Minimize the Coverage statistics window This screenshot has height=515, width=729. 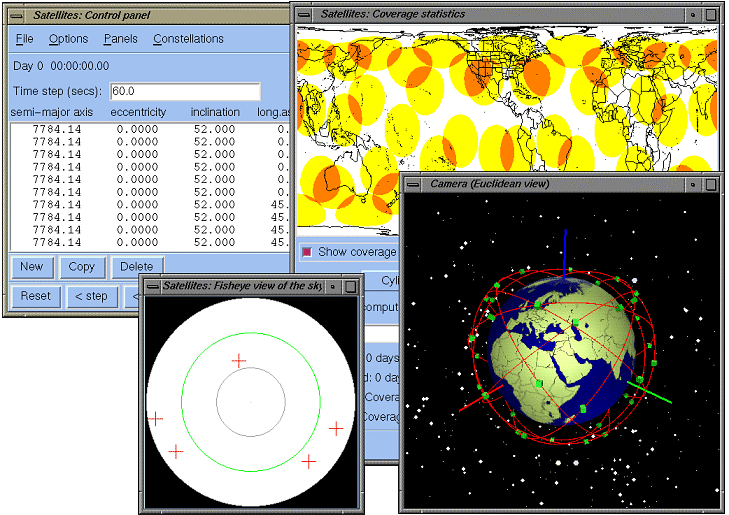(692, 14)
